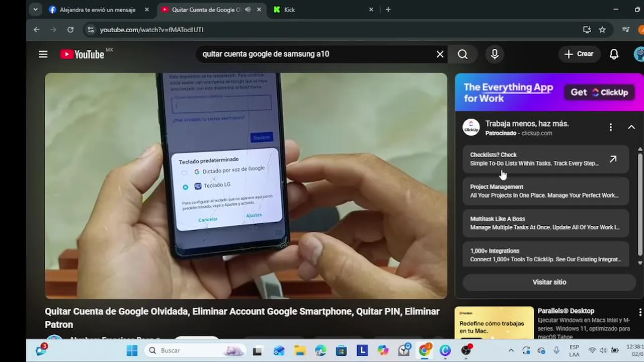The height and width of the screenshot is (362, 644).
Task: Go back with the browser arrow
Action: click(x=37, y=30)
